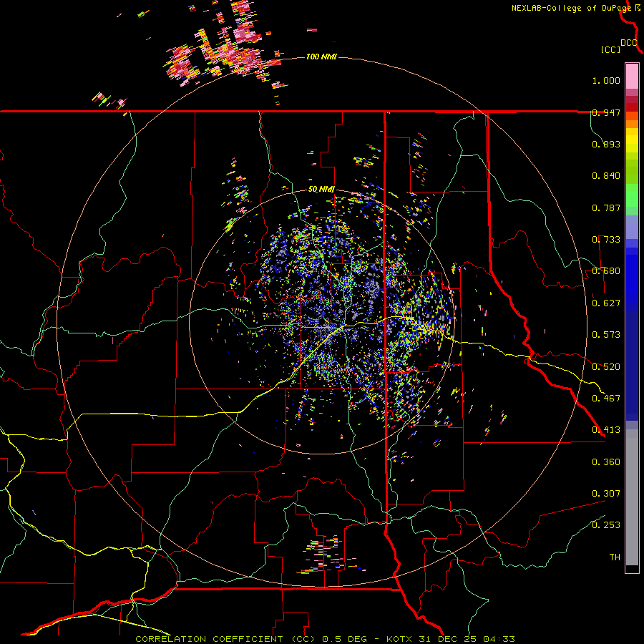This screenshot has width=644, height=644.
Task: Click the gray lower section of color bar
Action: (x=632, y=497)
